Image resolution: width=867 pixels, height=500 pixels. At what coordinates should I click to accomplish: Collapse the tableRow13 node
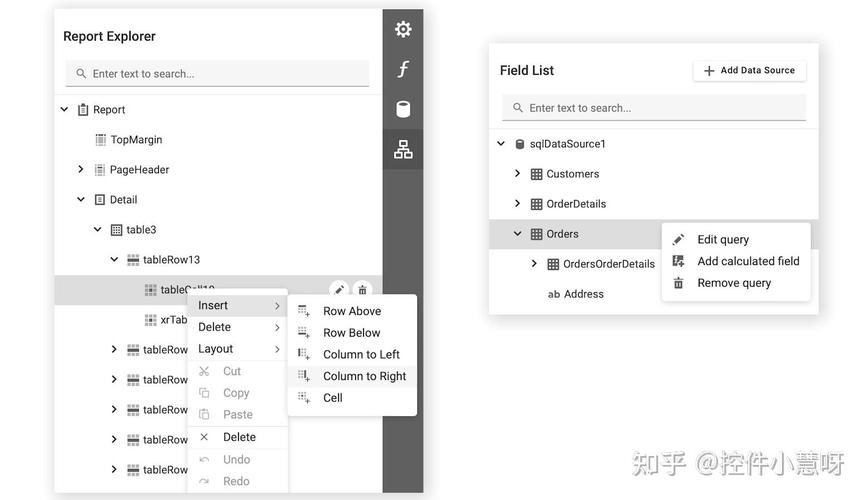[x=114, y=259]
